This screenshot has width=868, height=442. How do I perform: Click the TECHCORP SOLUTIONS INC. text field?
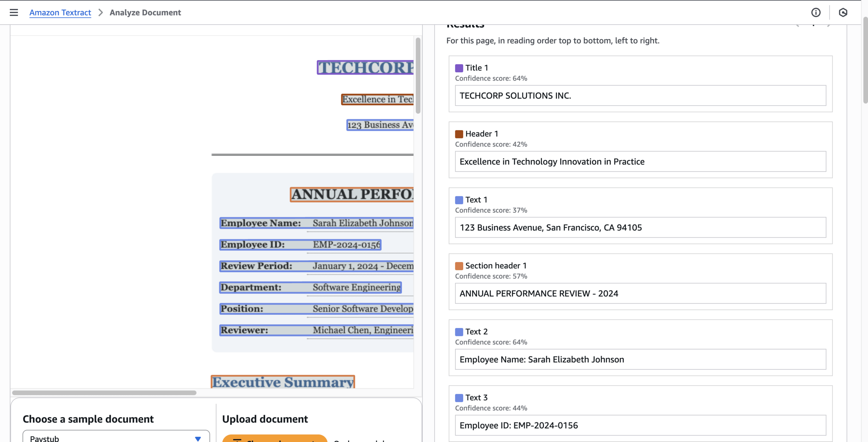click(640, 96)
